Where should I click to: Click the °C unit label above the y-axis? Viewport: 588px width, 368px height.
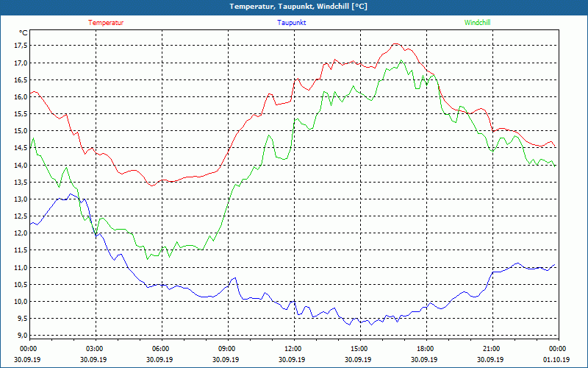click(24, 33)
